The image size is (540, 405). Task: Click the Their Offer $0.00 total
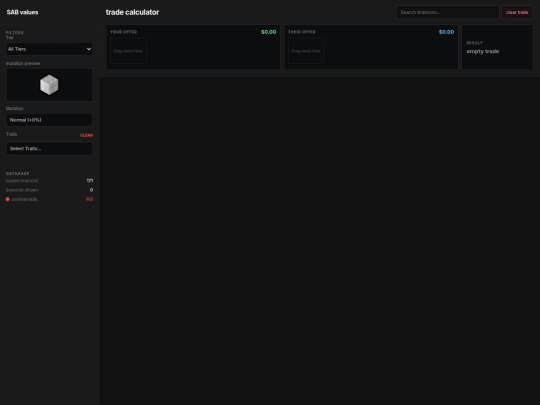(x=446, y=32)
